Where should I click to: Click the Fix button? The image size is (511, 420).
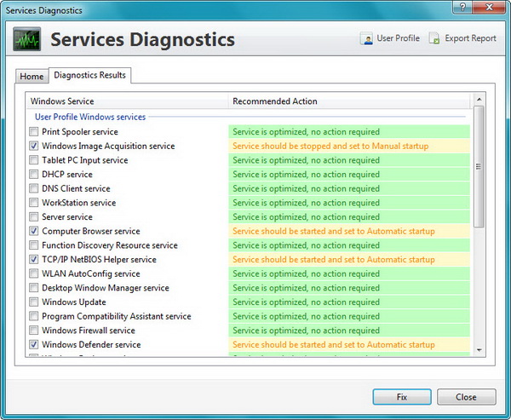click(x=402, y=397)
